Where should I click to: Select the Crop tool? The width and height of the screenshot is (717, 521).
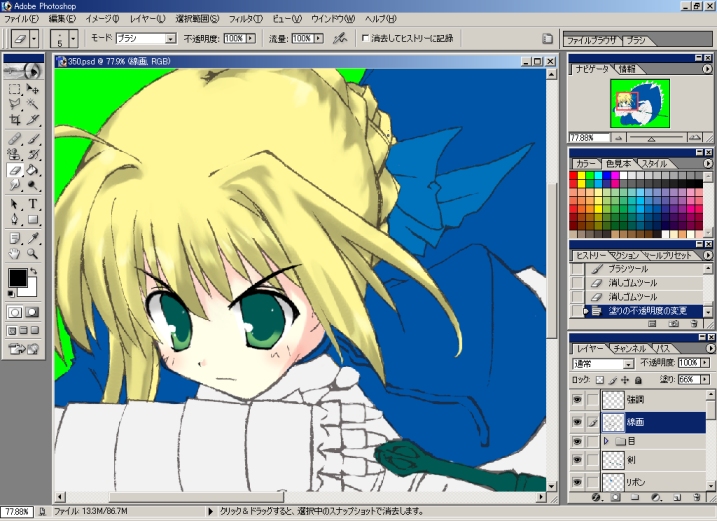click(x=15, y=120)
